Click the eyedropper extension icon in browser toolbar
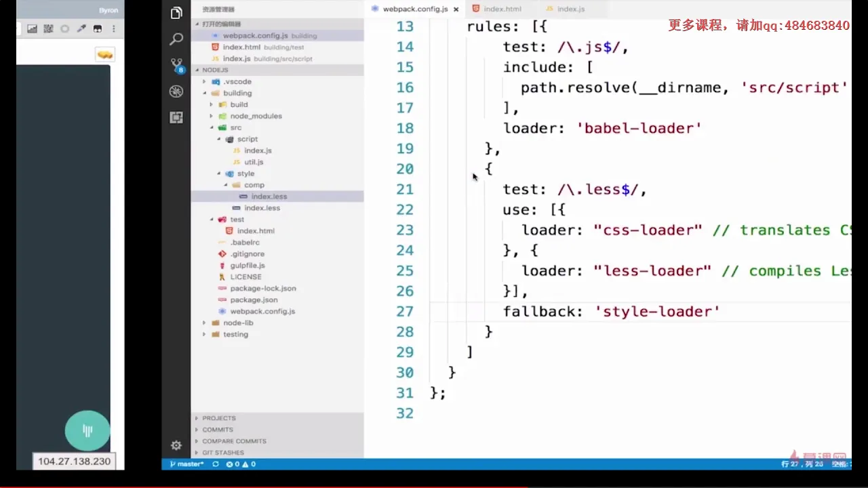The width and height of the screenshot is (868, 488). (81, 29)
